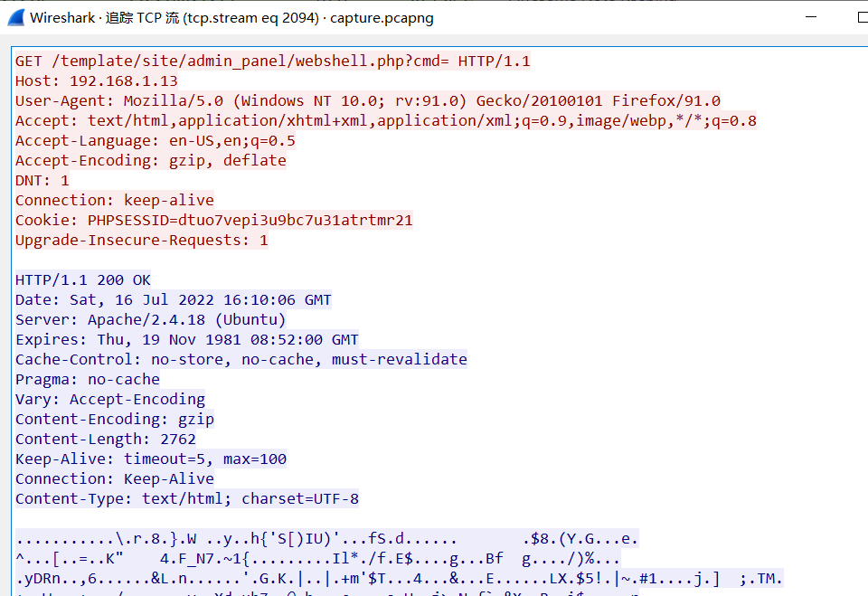Click the Upgrade-Insecure-Requests line

[x=142, y=241]
